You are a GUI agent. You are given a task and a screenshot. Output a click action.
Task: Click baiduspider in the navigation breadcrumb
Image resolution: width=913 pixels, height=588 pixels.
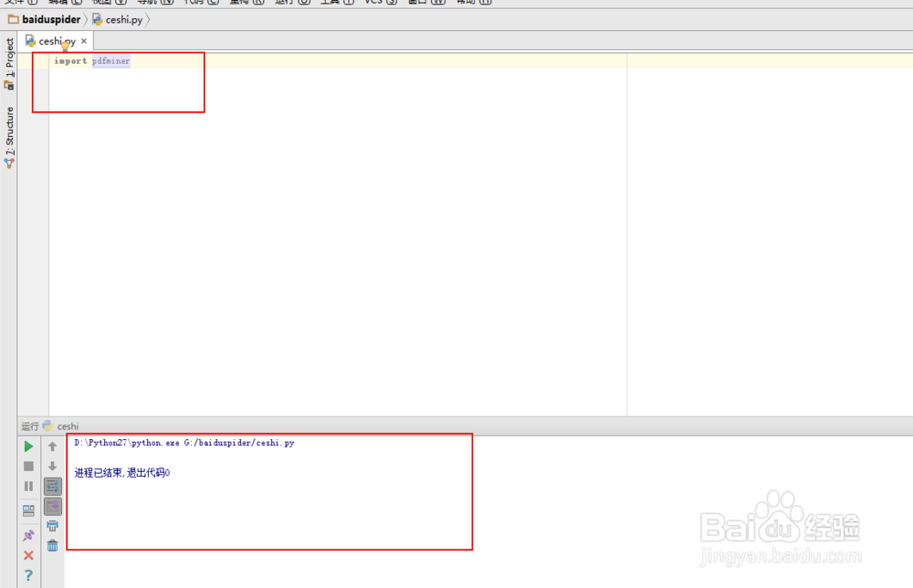click(x=44, y=19)
